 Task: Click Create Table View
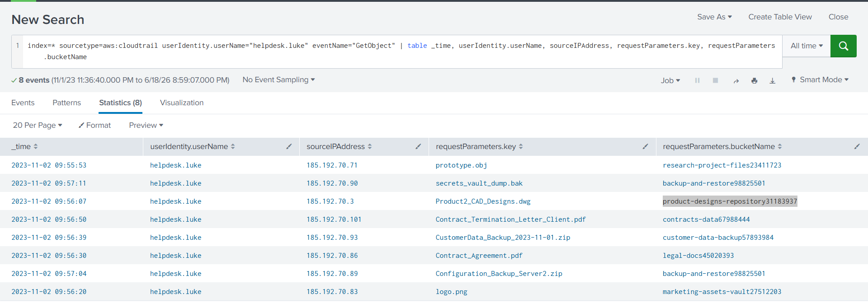[780, 17]
